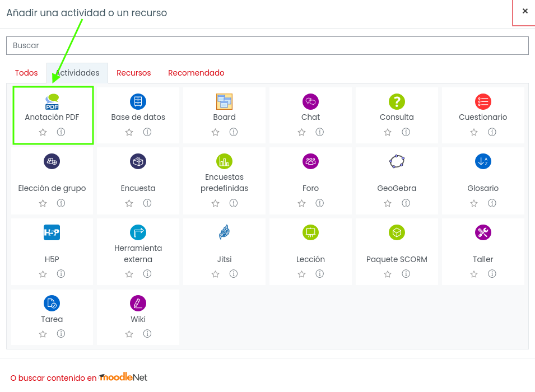Mark Chat as a starred activity
The height and width of the screenshot is (392, 535).
(301, 132)
